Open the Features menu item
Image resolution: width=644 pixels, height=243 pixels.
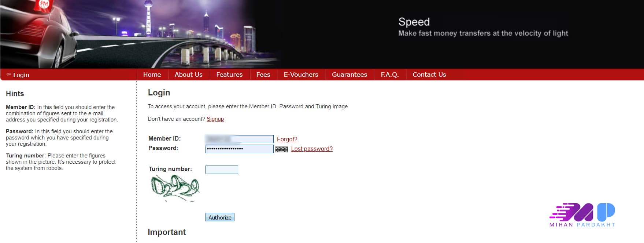[229, 75]
